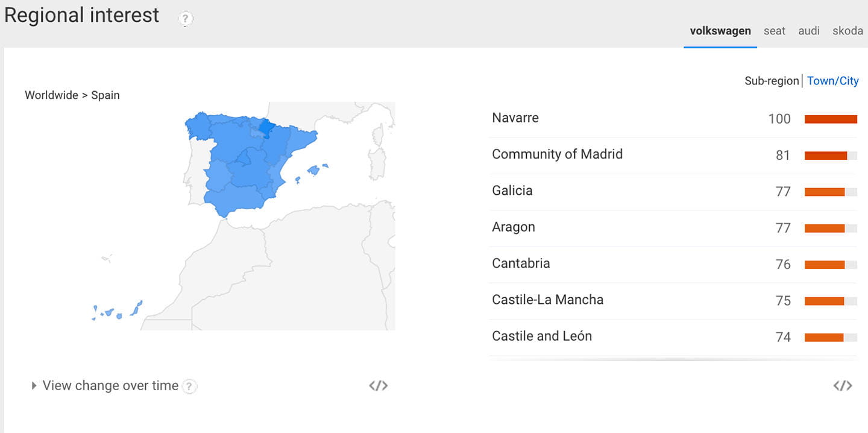
Task: Open the embed code icon below the region list
Action: tap(843, 386)
